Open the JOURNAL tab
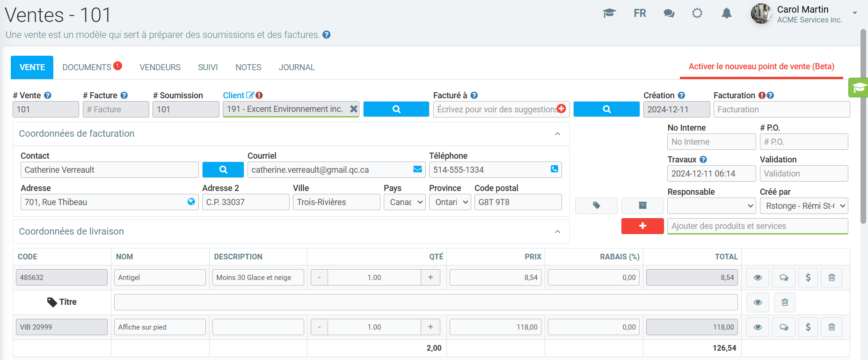The width and height of the screenshot is (868, 360). [297, 67]
